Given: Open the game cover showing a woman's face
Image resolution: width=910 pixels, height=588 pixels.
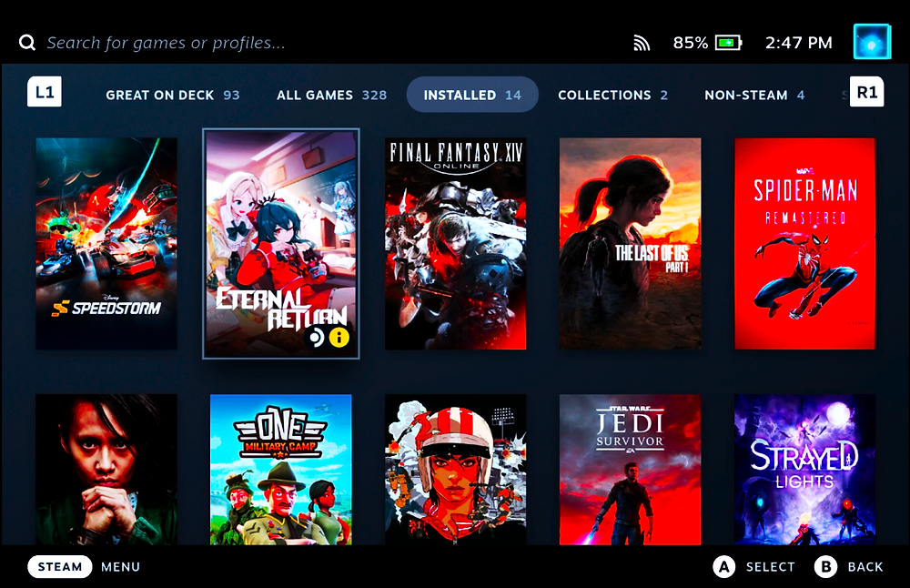Looking at the screenshot, I should pyautogui.click(x=106, y=470).
